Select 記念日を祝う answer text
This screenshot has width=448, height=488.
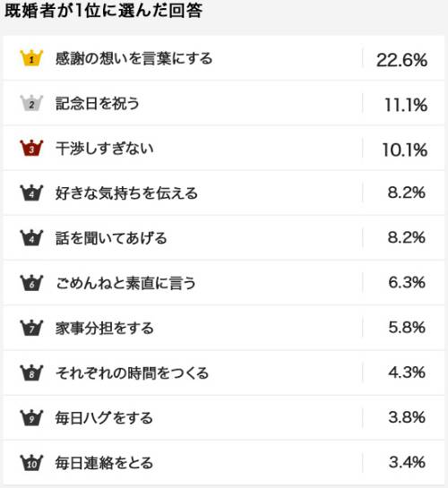(97, 103)
